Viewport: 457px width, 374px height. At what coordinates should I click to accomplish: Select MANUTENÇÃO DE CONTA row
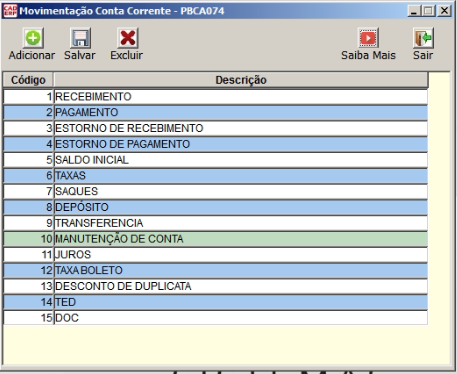tap(215, 239)
